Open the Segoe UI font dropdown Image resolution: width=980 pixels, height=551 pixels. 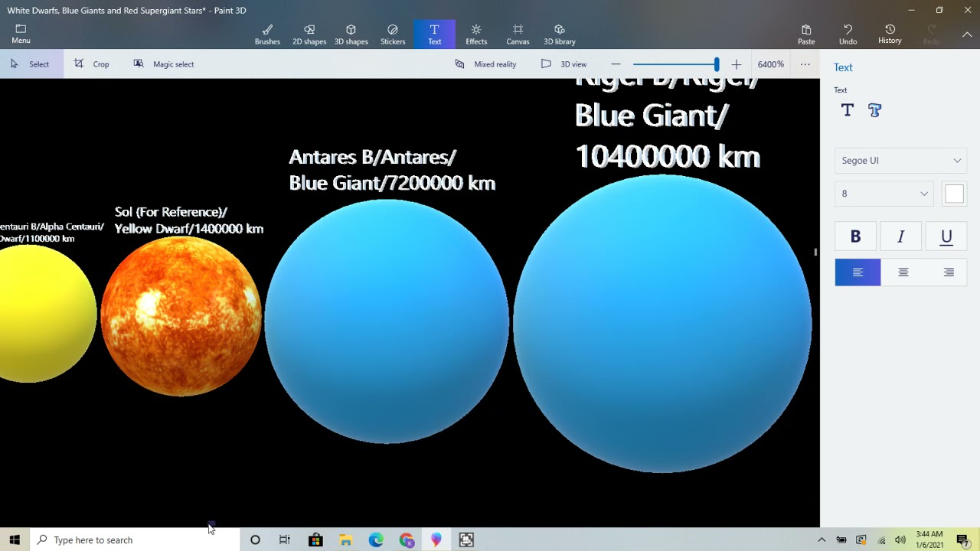point(900,161)
